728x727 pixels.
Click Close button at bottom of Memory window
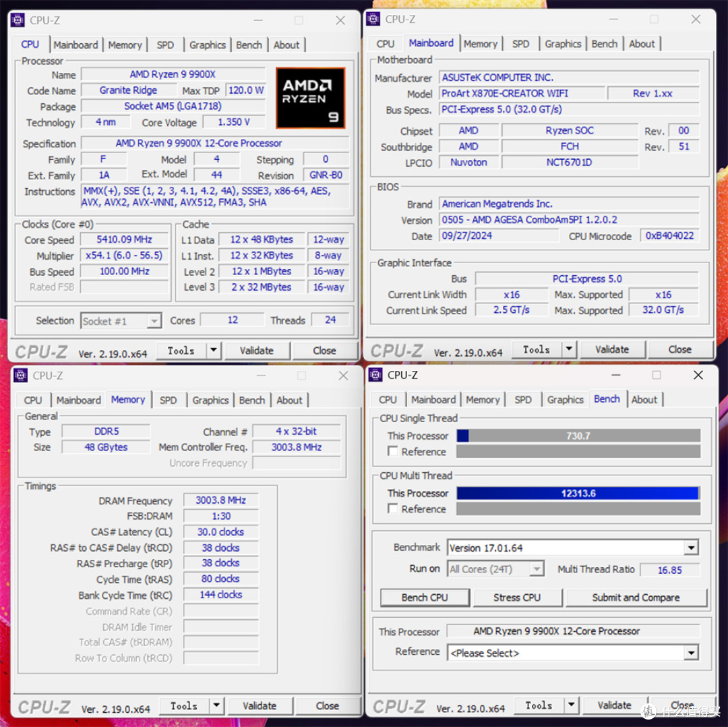(x=328, y=705)
